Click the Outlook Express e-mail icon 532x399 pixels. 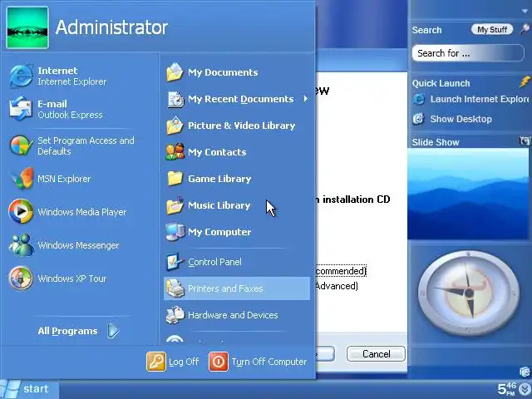click(21, 109)
